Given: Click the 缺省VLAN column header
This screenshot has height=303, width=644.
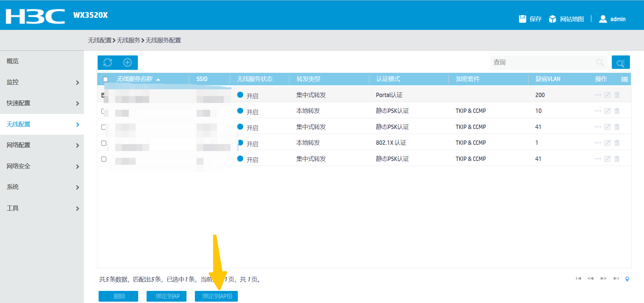Looking at the screenshot, I should [x=548, y=79].
